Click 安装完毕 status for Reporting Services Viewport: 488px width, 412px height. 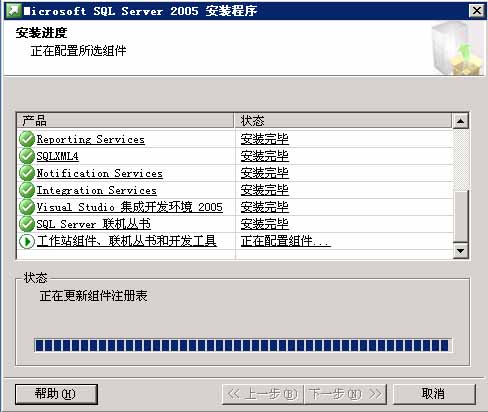pos(265,139)
